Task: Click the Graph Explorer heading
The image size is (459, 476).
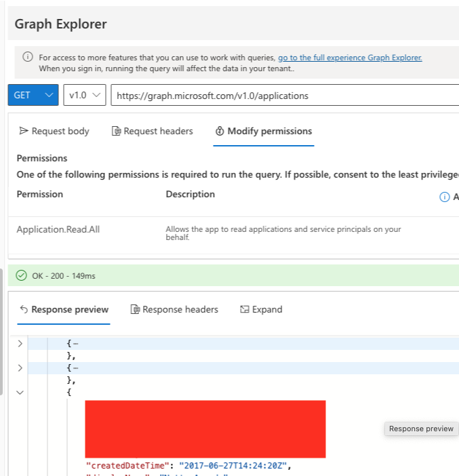Action: (x=61, y=24)
